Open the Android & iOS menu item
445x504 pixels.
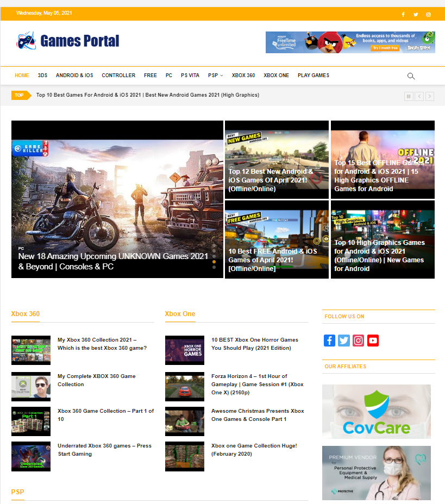point(74,75)
